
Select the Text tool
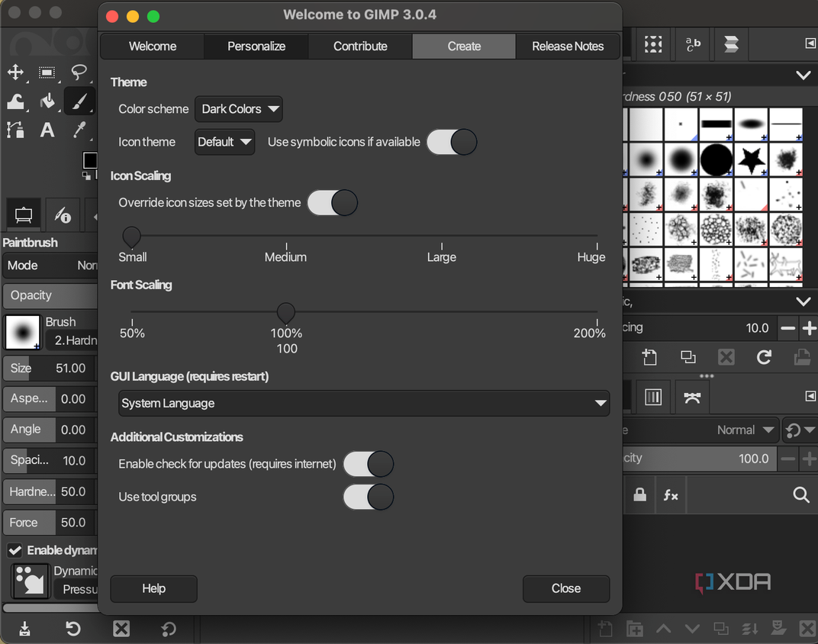(47, 129)
